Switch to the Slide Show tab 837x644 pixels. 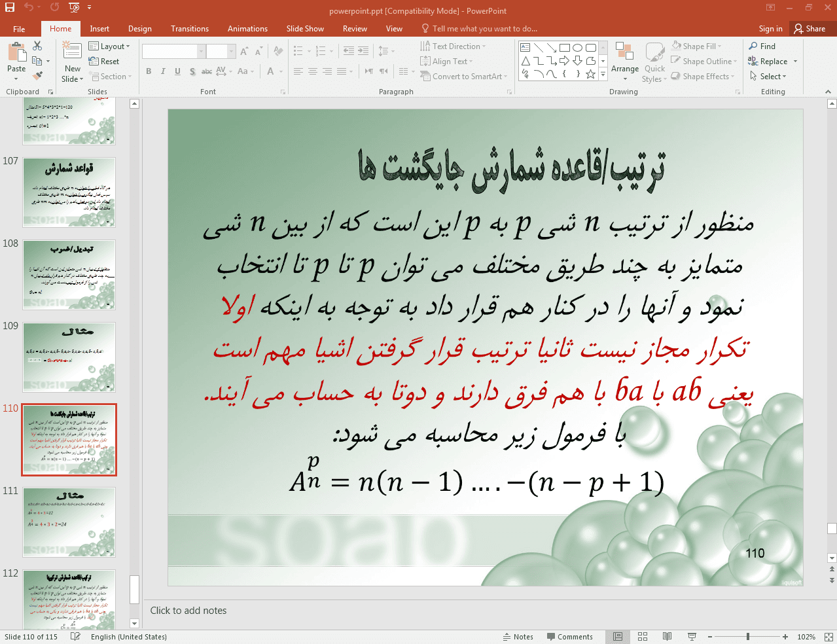tap(305, 29)
